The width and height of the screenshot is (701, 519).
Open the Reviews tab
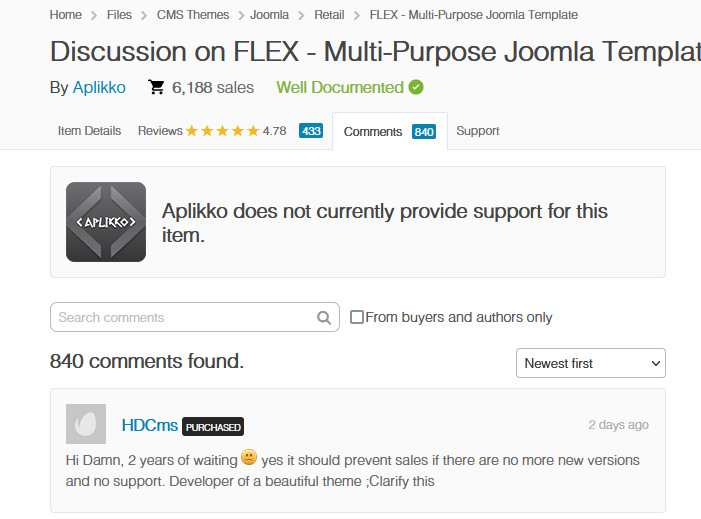tap(160, 131)
